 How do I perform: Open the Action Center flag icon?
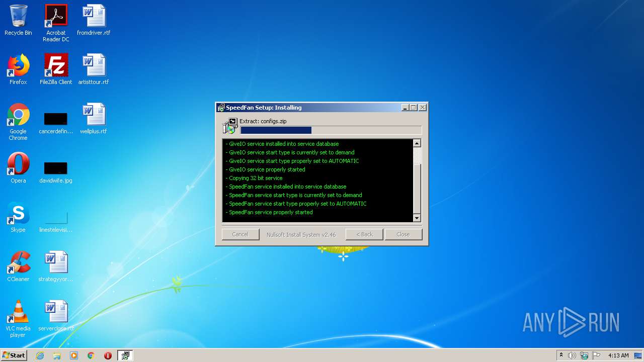click(596, 355)
